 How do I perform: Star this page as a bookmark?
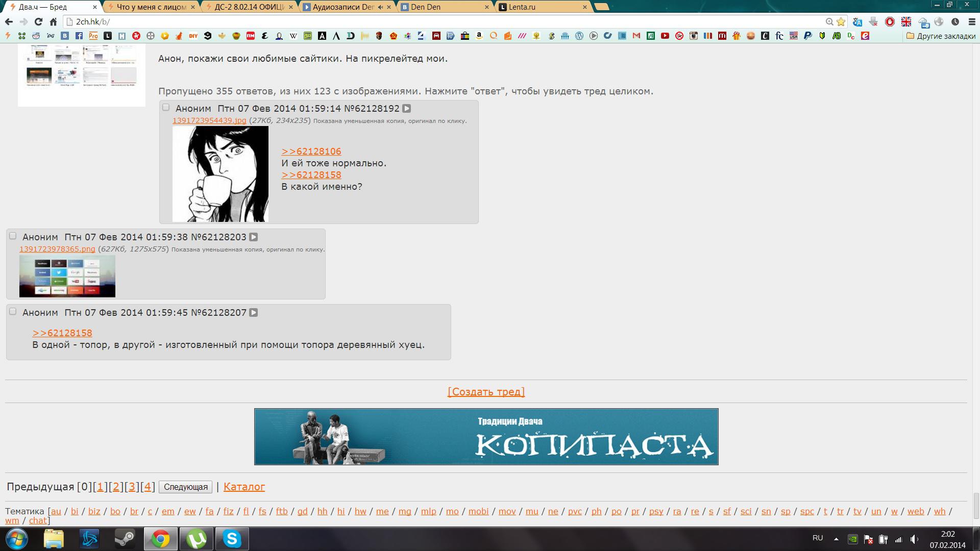point(841,21)
